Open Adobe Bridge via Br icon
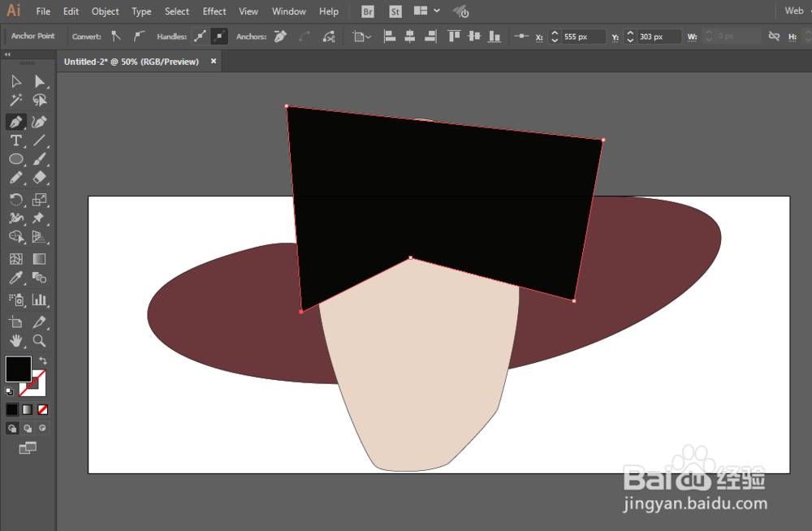The width and height of the screenshot is (812, 531). coord(368,11)
